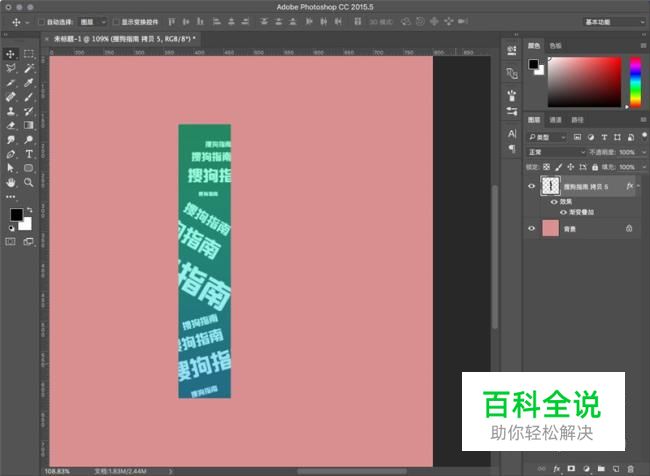650x476 pixels.
Task: Select the Magic Wand tool
Action: tap(29, 68)
